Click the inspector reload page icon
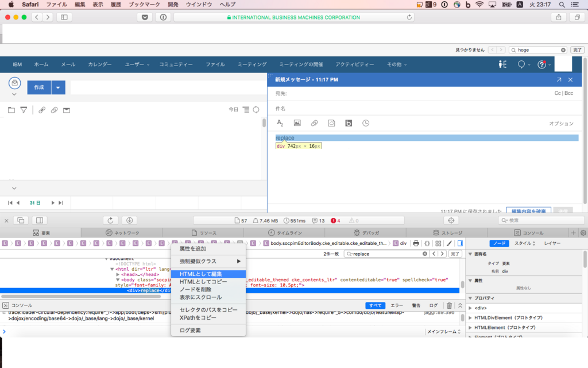Image resolution: width=588 pixels, height=368 pixels. pos(110,220)
